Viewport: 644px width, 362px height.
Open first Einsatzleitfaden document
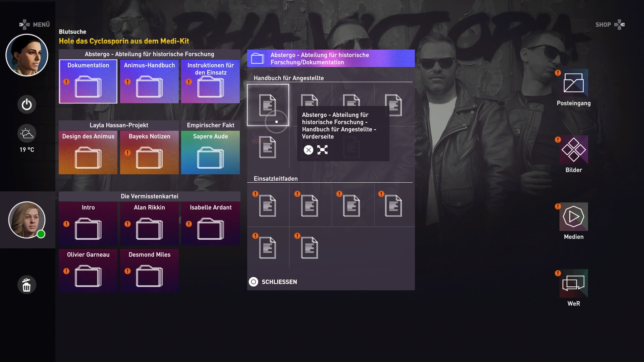point(268,205)
